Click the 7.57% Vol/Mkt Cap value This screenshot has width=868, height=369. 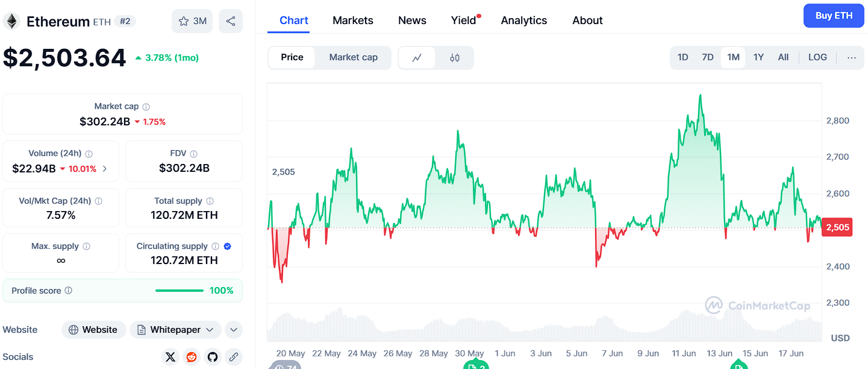tap(61, 215)
